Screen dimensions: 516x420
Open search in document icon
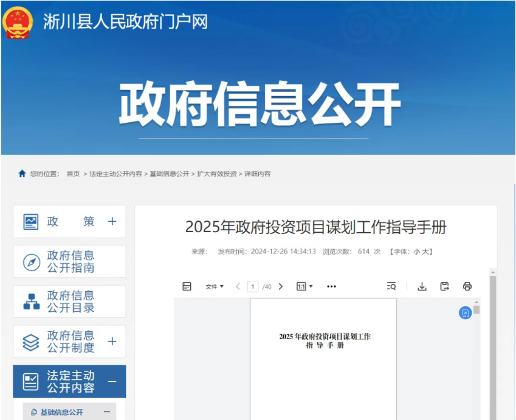pyautogui.click(x=391, y=286)
